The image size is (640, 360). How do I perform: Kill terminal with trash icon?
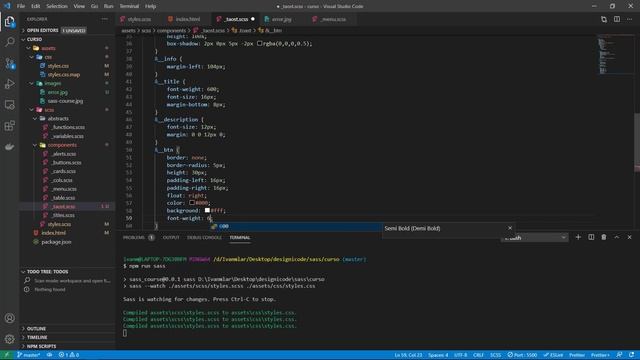click(604, 237)
